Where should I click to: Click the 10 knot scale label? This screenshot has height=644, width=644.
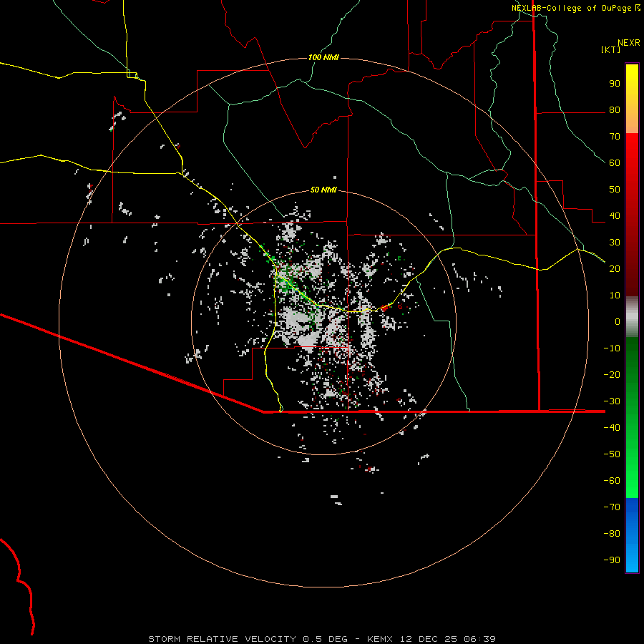click(x=615, y=296)
